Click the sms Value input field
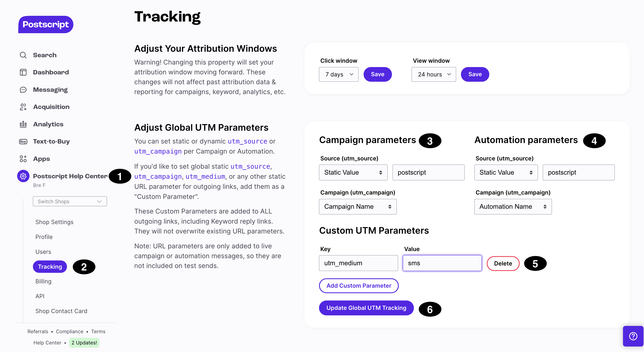This screenshot has width=644, height=352. pyautogui.click(x=442, y=263)
